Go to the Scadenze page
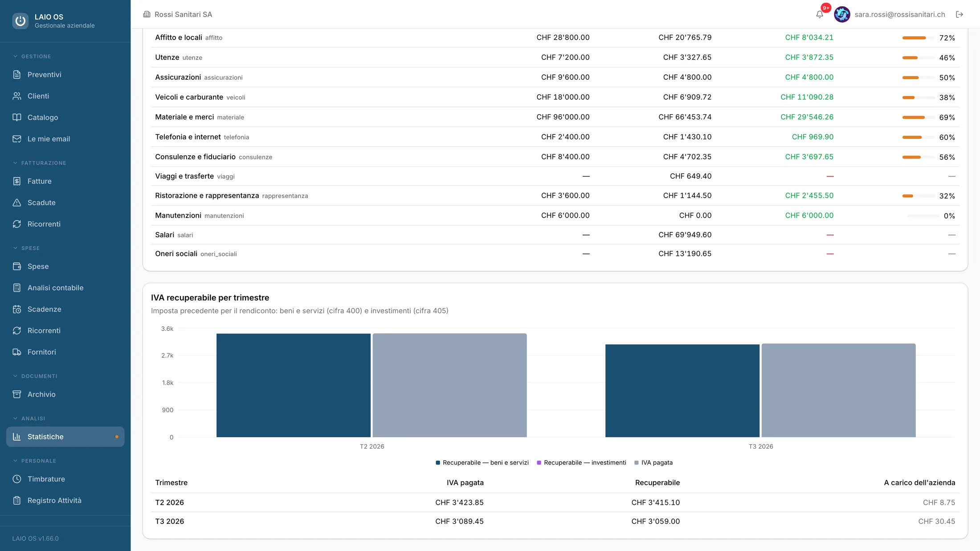 tap(65, 309)
